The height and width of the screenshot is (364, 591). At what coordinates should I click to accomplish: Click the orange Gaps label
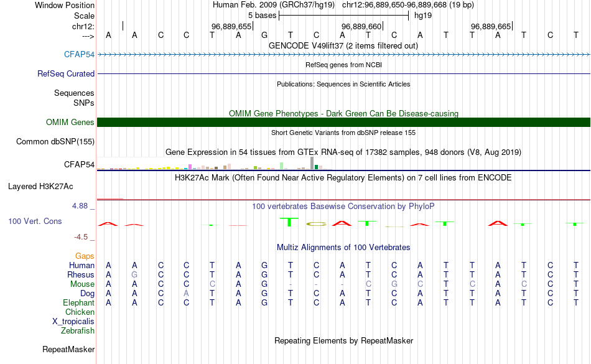85,256
